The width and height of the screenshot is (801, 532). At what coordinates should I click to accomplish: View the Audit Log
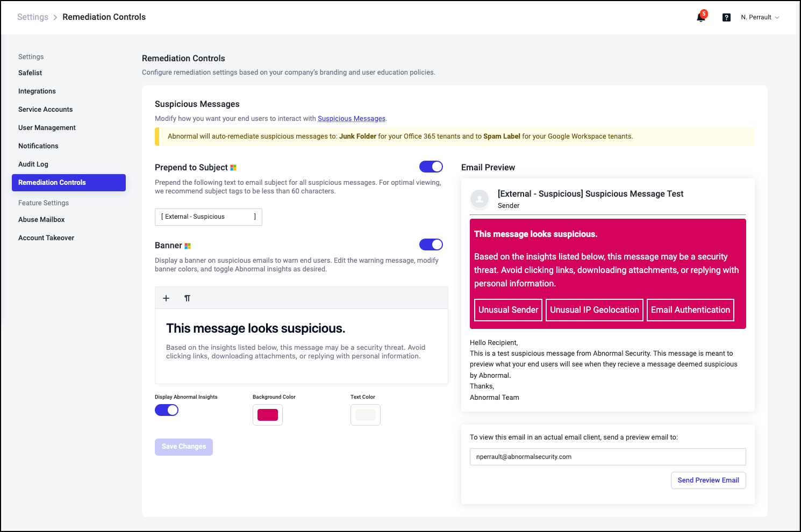pos(33,164)
